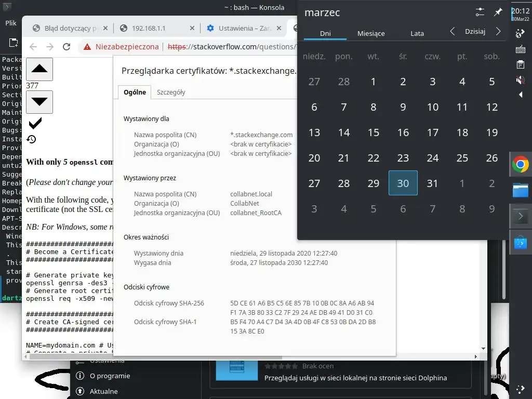
Task: Open the file manager folder icon in panel
Action: click(521, 190)
